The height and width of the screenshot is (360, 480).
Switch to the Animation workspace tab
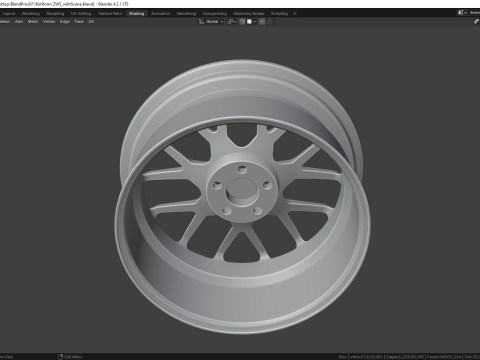tap(160, 14)
